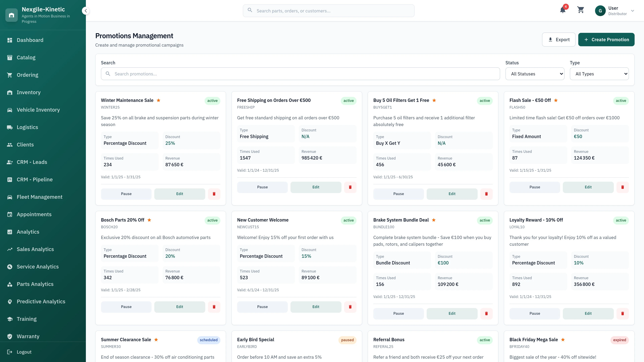Collapse the sidebar with the chevron arrow

coord(86,11)
